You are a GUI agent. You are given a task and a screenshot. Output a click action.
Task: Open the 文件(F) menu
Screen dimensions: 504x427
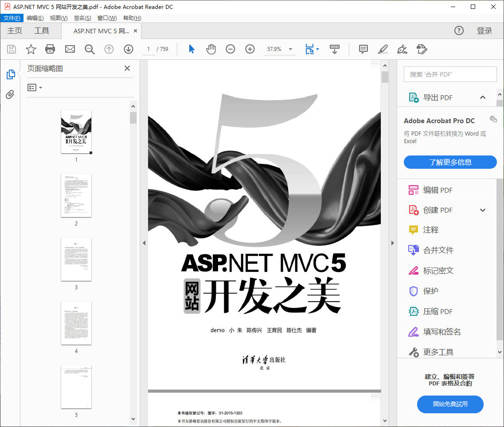point(12,18)
